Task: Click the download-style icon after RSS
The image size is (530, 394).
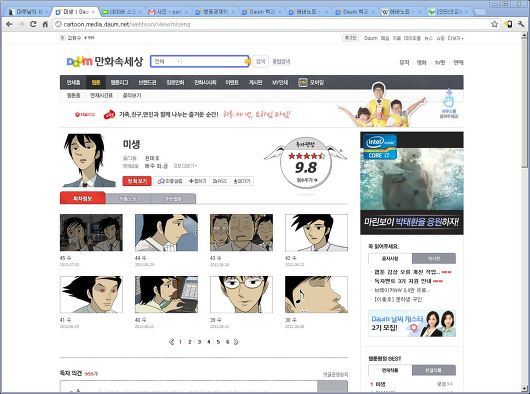Action: pyautogui.click(x=236, y=181)
